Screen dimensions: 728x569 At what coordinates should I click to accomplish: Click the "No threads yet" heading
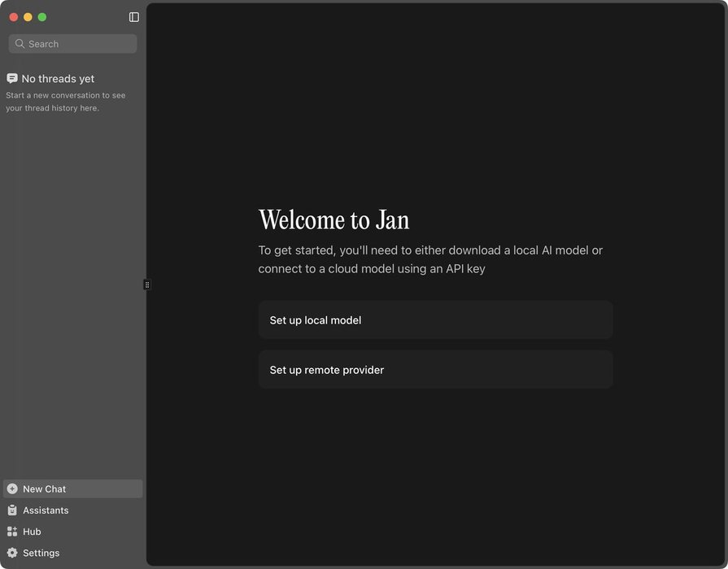(x=58, y=79)
